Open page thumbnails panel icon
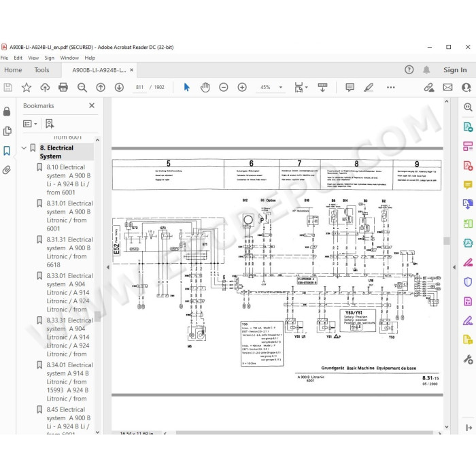The height and width of the screenshot is (476, 476). click(x=7, y=131)
